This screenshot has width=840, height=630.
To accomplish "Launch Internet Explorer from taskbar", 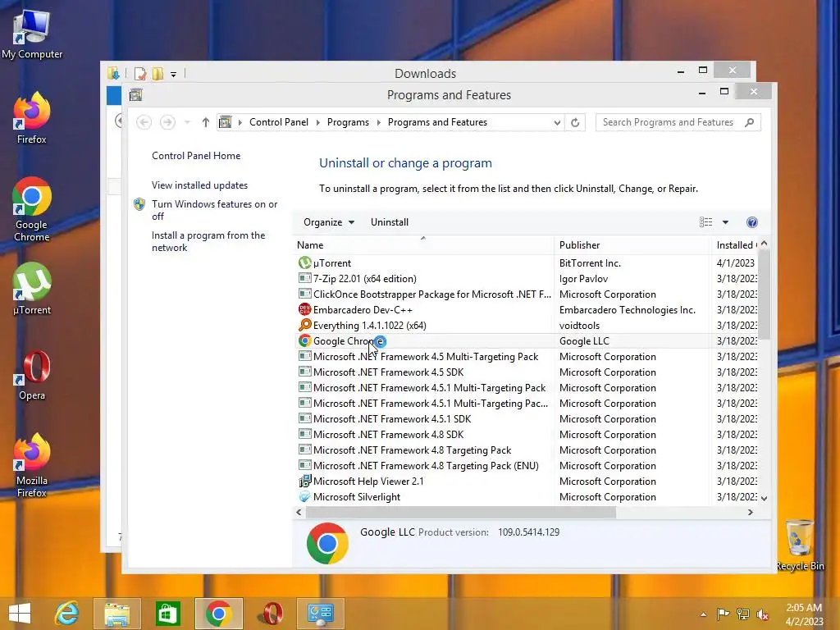I will point(67,614).
